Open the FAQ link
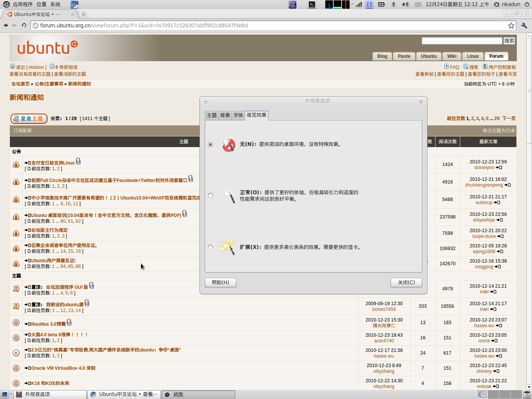The height and width of the screenshot is (399, 532). pos(454,67)
